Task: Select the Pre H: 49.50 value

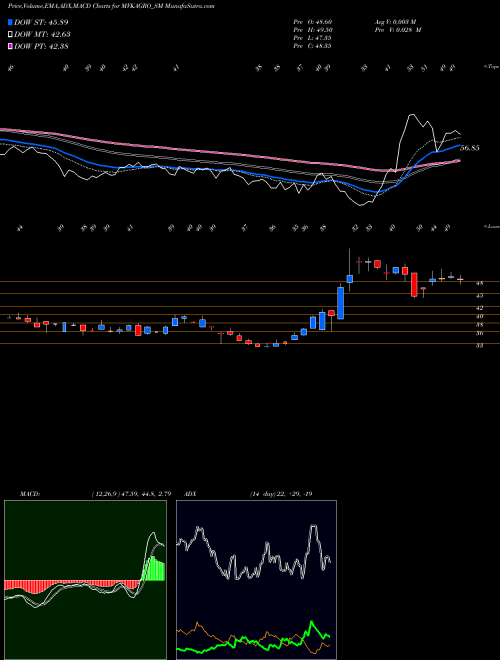Action: (312, 30)
